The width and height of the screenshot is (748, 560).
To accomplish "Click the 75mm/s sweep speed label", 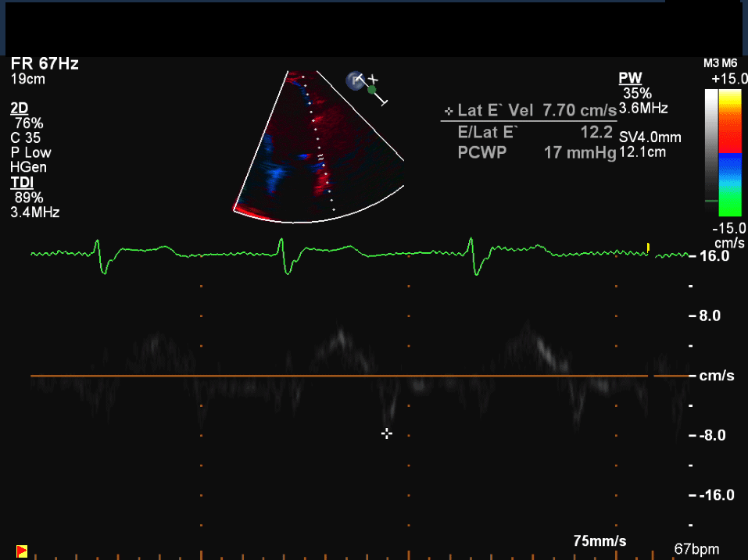I will click(x=599, y=541).
